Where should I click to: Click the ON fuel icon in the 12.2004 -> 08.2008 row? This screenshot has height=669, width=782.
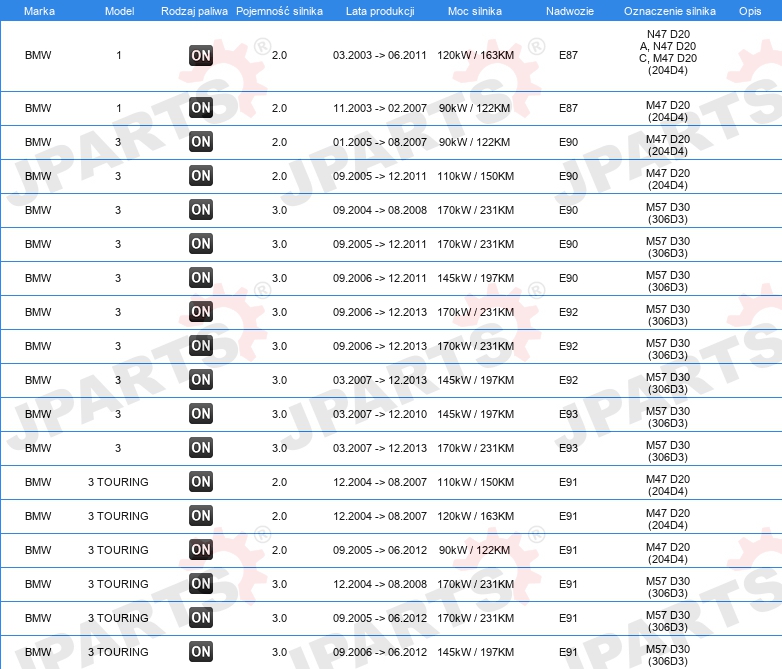pyautogui.click(x=201, y=583)
